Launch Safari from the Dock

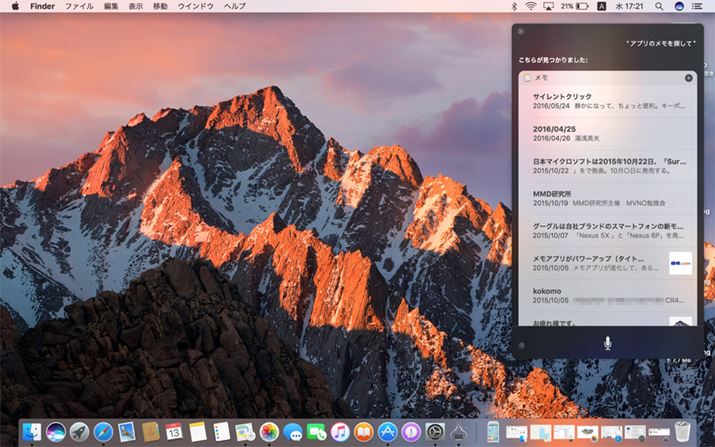pyautogui.click(x=103, y=432)
